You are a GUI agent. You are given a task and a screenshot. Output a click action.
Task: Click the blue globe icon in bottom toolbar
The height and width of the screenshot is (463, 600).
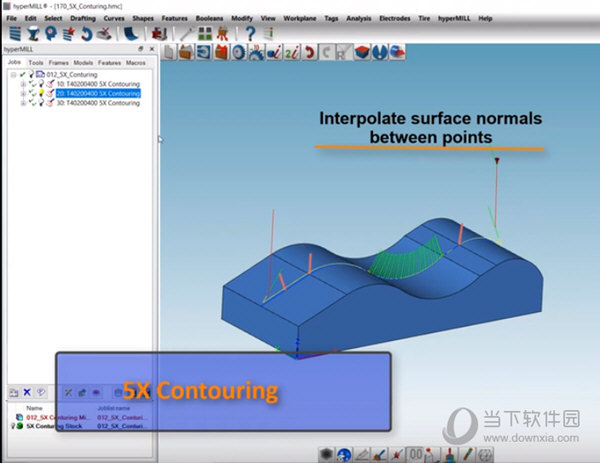pos(344,455)
